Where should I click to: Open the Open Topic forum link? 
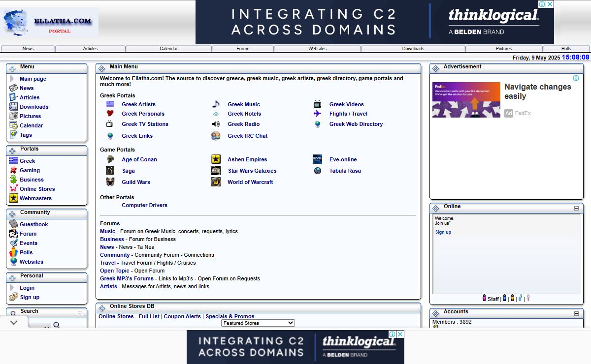click(115, 271)
